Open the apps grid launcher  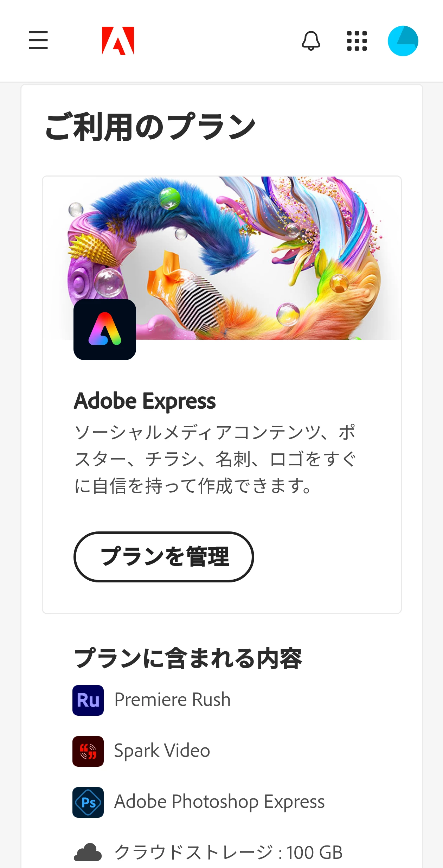357,41
